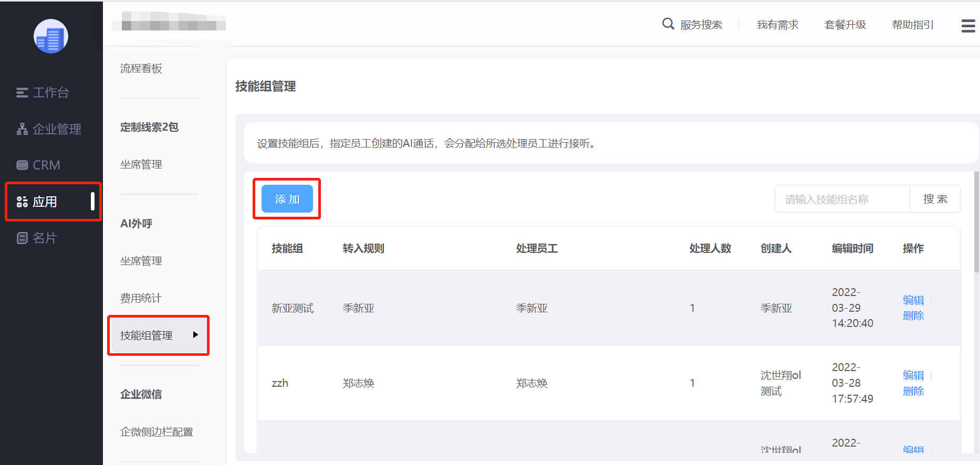Click the AI外呼 section heading
Image resolution: width=980 pixels, height=465 pixels.
click(x=136, y=224)
